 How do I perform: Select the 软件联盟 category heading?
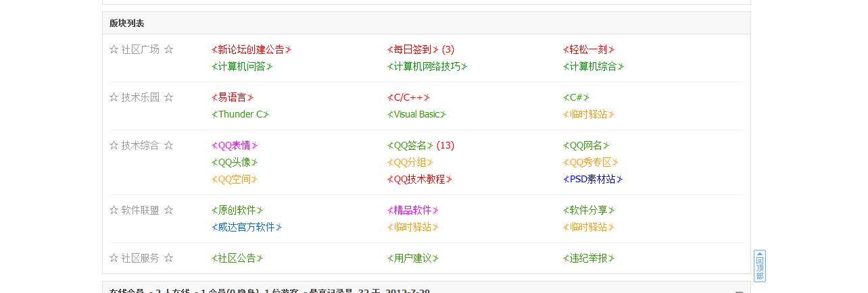tap(141, 210)
